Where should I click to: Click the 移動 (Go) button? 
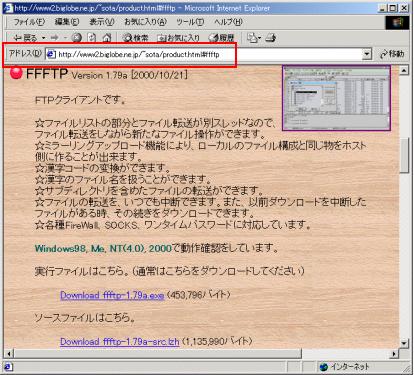[392, 54]
